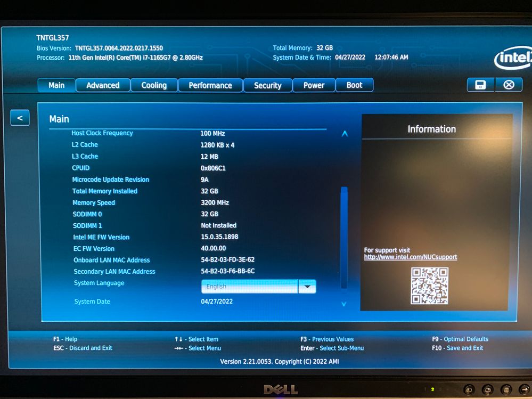The height and width of the screenshot is (399, 532).
Task: Click the Select Menu hint
Action: pos(198,348)
